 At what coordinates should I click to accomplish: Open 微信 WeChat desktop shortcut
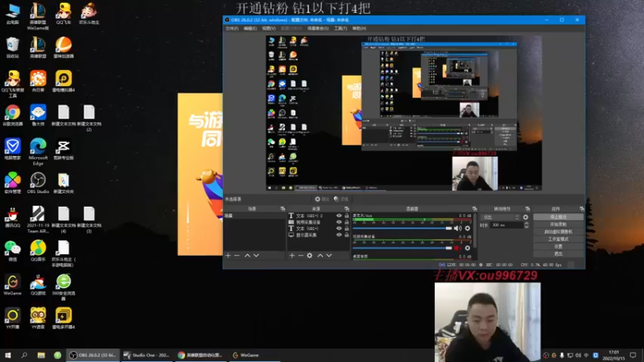tap(12, 250)
